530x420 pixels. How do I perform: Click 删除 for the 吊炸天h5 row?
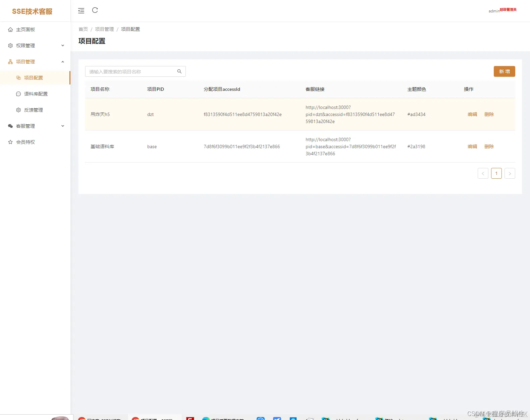pyautogui.click(x=489, y=114)
